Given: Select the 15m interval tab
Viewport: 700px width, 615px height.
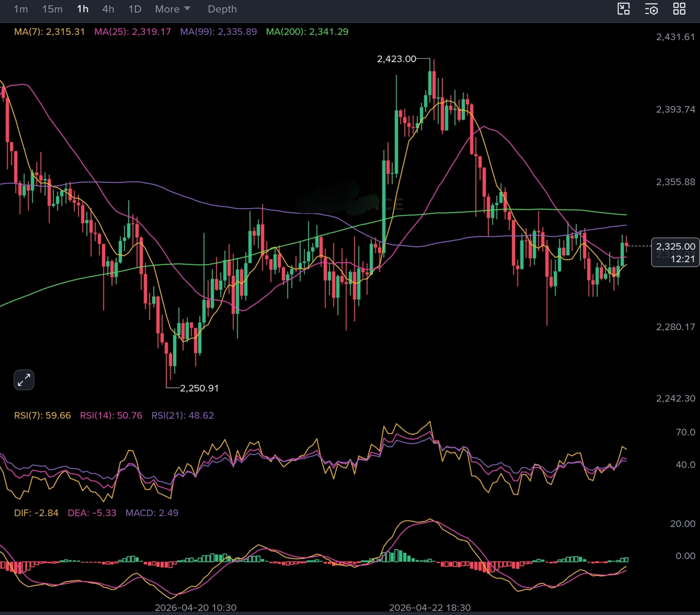Looking at the screenshot, I should [52, 9].
